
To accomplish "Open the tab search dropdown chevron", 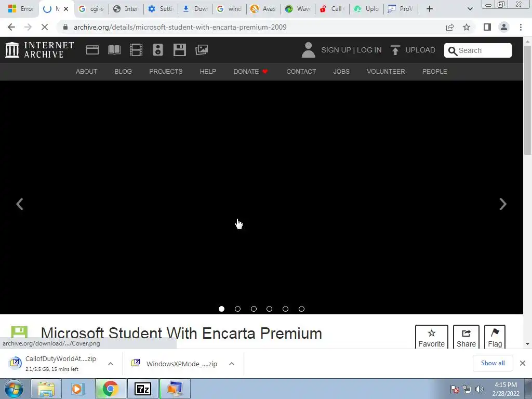I will (x=470, y=9).
